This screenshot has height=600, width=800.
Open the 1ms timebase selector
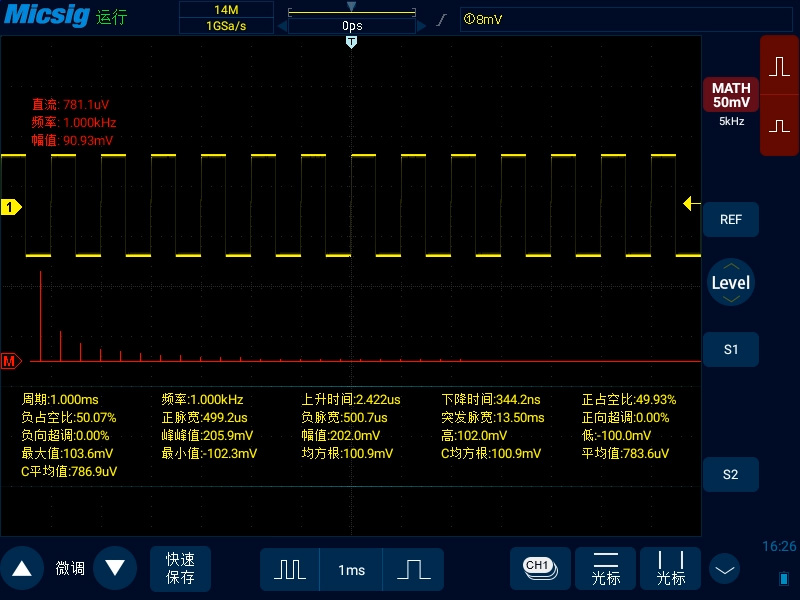point(351,569)
